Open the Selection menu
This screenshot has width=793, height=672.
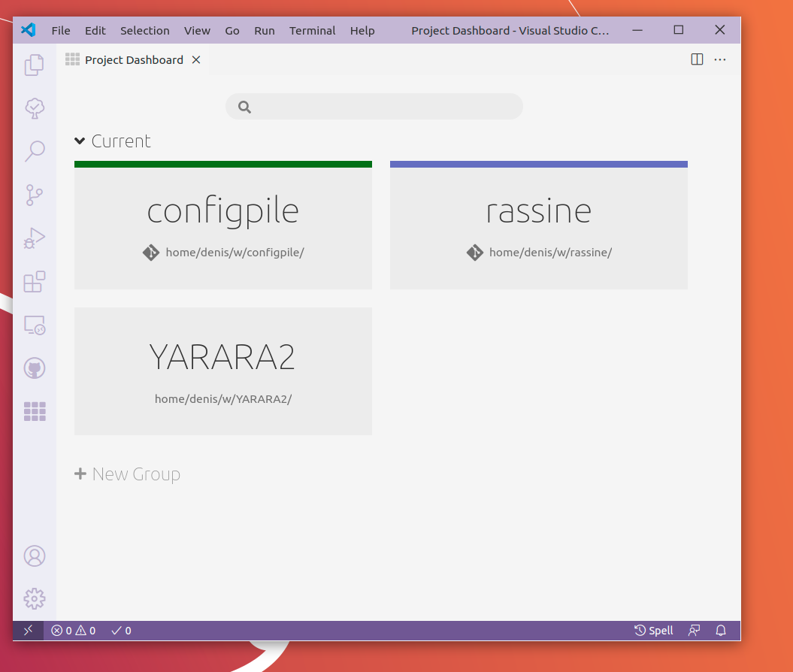pos(144,30)
